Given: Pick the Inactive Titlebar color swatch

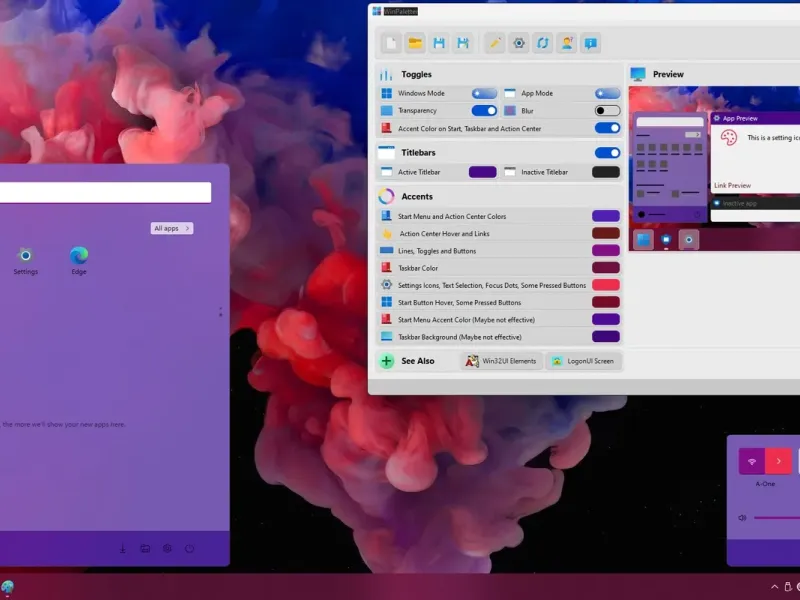Looking at the screenshot, I should (x=606, y=172).
